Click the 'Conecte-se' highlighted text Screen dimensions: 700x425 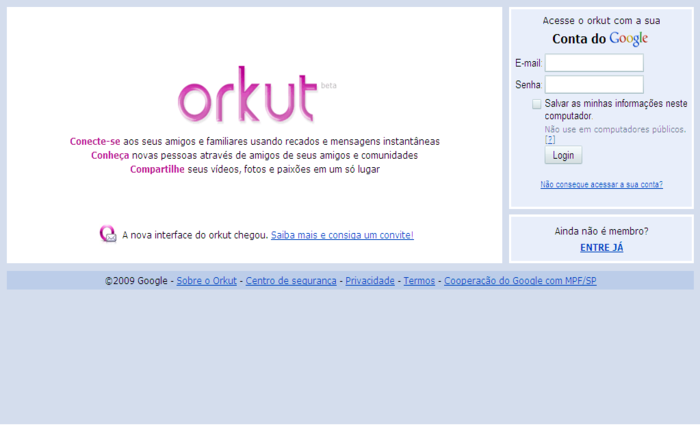point(95,142)
